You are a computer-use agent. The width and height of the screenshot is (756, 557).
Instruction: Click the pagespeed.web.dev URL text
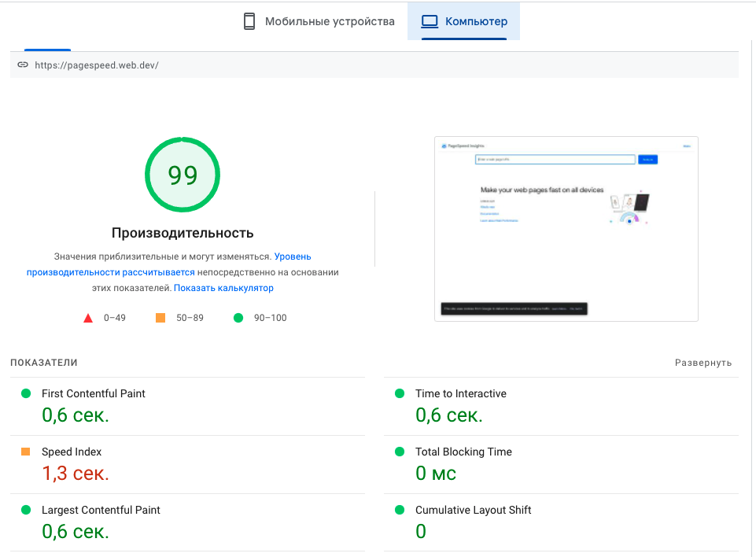pyautogui.click(x=97, y=65)
